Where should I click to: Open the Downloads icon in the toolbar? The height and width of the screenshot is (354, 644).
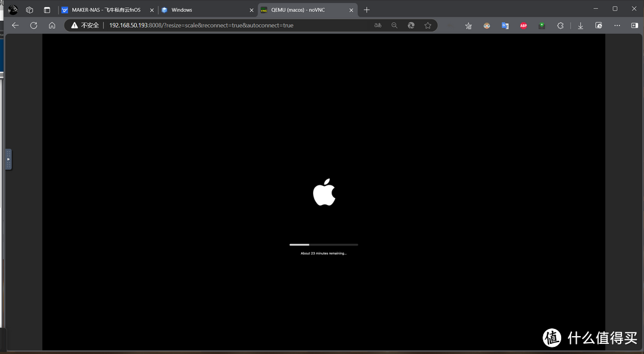click(580, 25)
